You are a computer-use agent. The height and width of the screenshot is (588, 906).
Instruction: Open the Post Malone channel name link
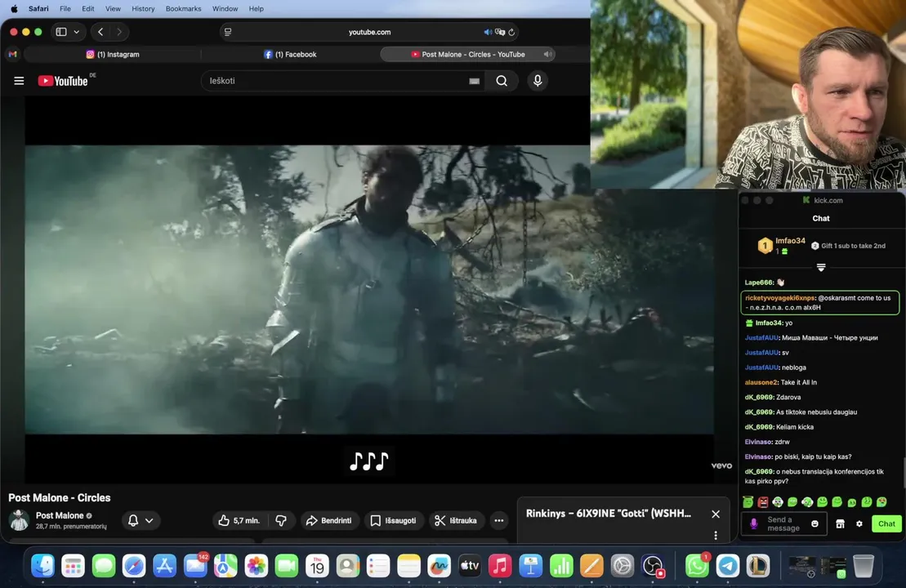click(x=60, y=515)
